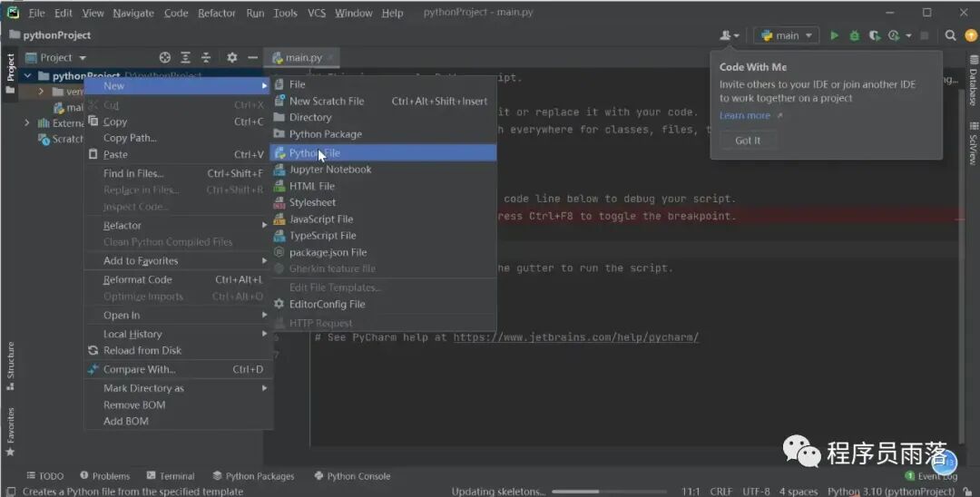Open the Project view selector dropdown
Image resolution: width=980 pixels, height=497 pixels.
55,57
